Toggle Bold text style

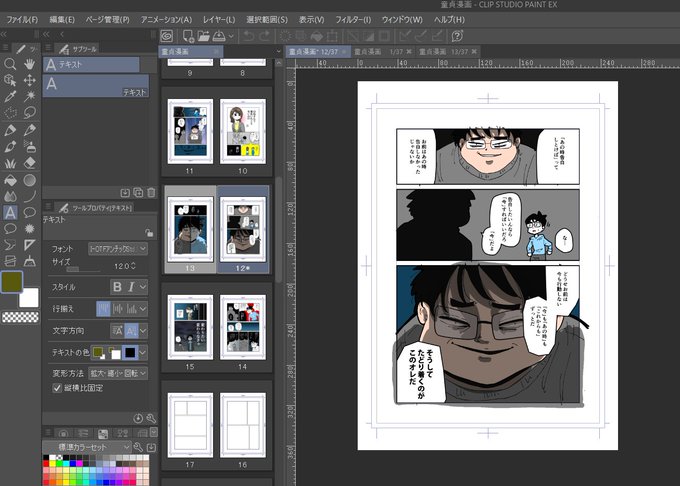(x=117, y=287)
